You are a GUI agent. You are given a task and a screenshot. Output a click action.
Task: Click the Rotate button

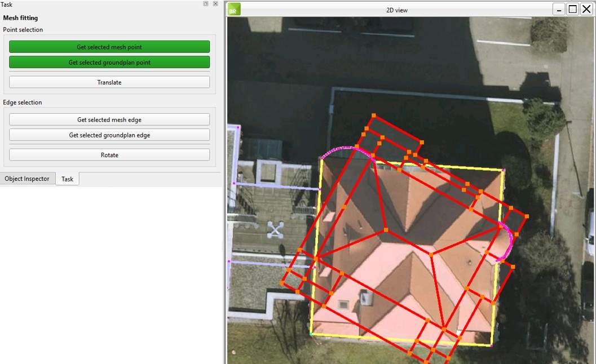[109, 155]
